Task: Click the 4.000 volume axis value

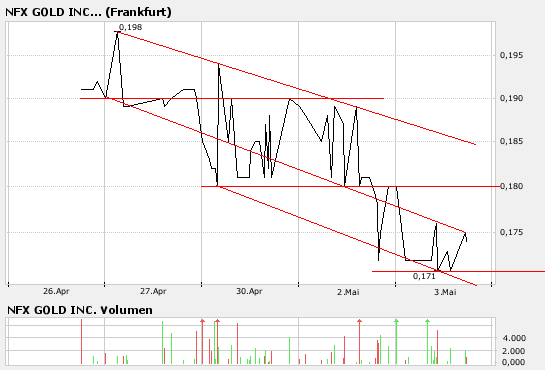Action: pos(514,338)
